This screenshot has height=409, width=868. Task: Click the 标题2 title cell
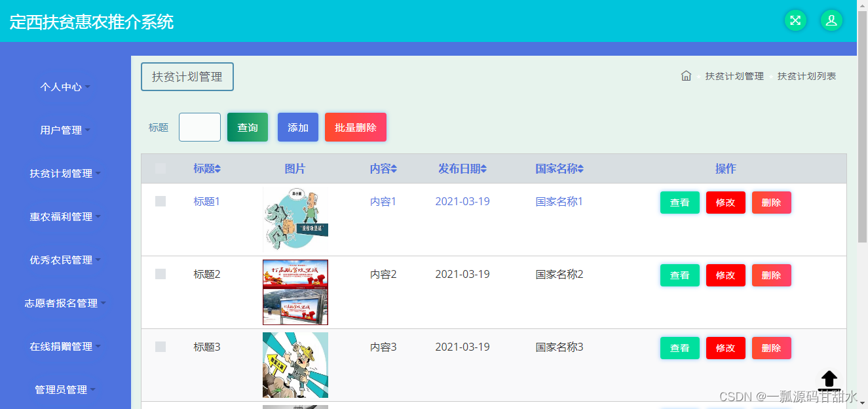[x=207, y=274]
